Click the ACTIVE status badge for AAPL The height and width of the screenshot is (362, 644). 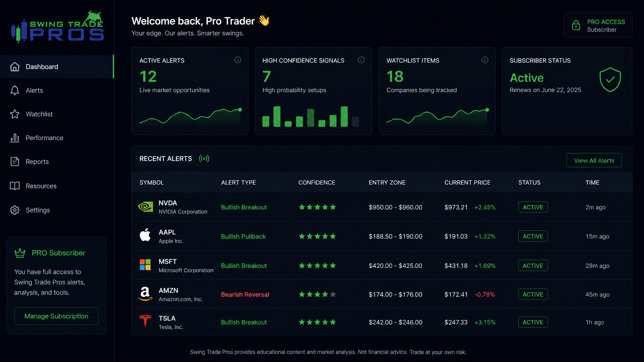click(x=533, y=236)
